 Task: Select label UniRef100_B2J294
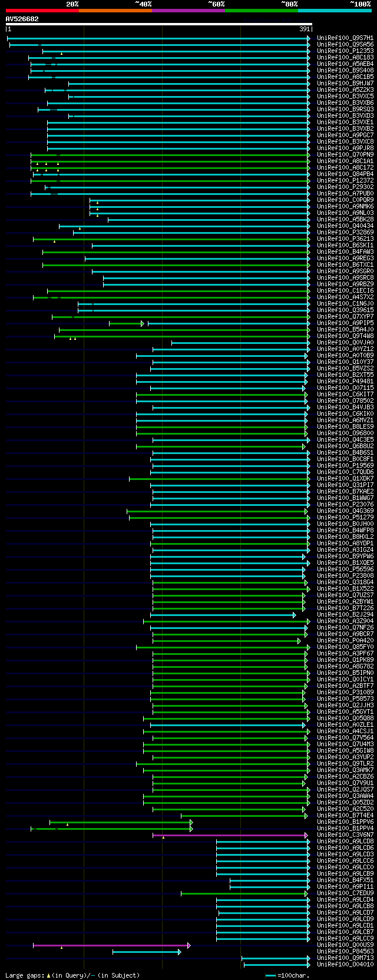(345, 614)
